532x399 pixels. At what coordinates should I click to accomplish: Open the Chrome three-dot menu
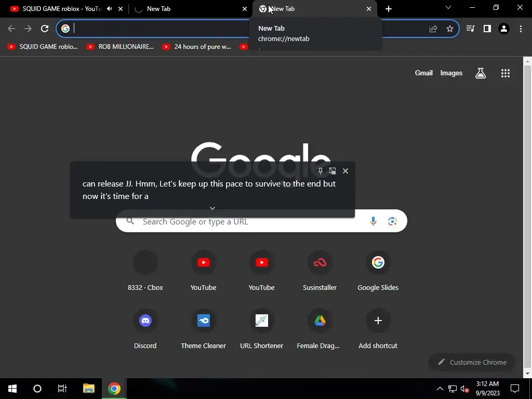521,29
